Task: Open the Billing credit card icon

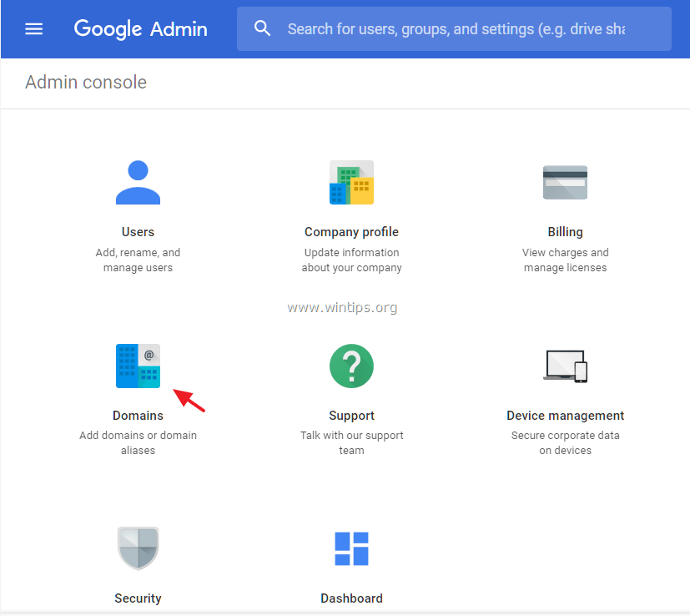Action: [x=565, y=182]
